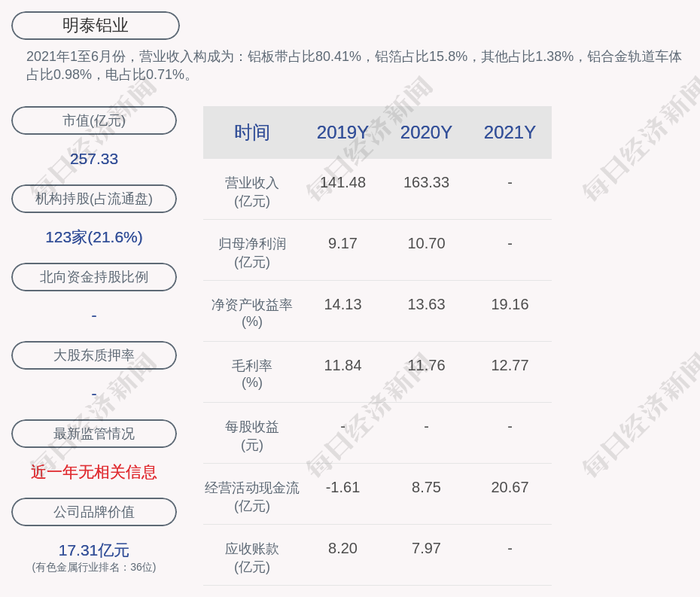Select the 大股东质押率 label
Image resolution: width=700 pixels, height=597 pixels.
click(94, 355)
